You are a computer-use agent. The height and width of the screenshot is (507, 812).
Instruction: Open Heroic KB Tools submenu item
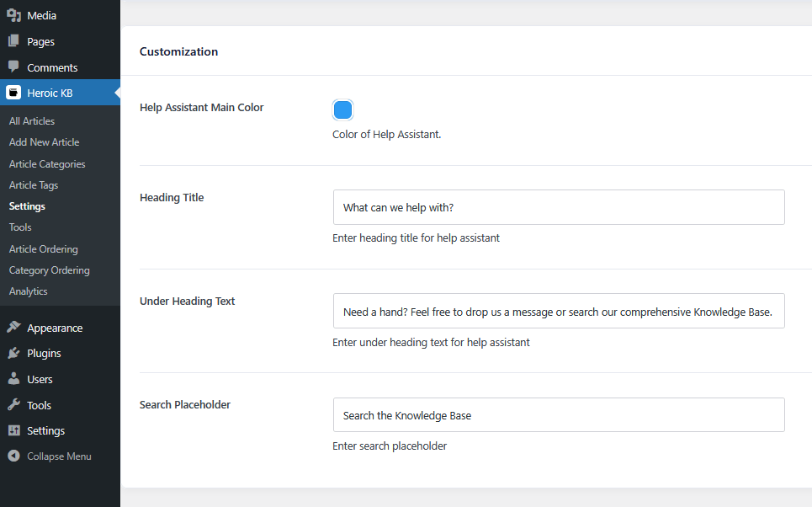[x=20, y=227]
